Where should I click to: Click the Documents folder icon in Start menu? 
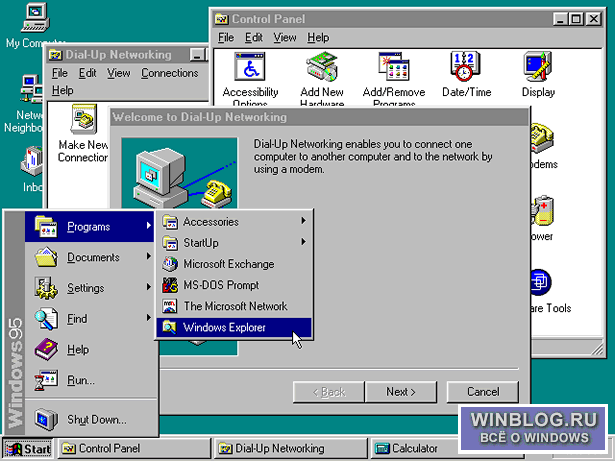[x=46, y=257]
